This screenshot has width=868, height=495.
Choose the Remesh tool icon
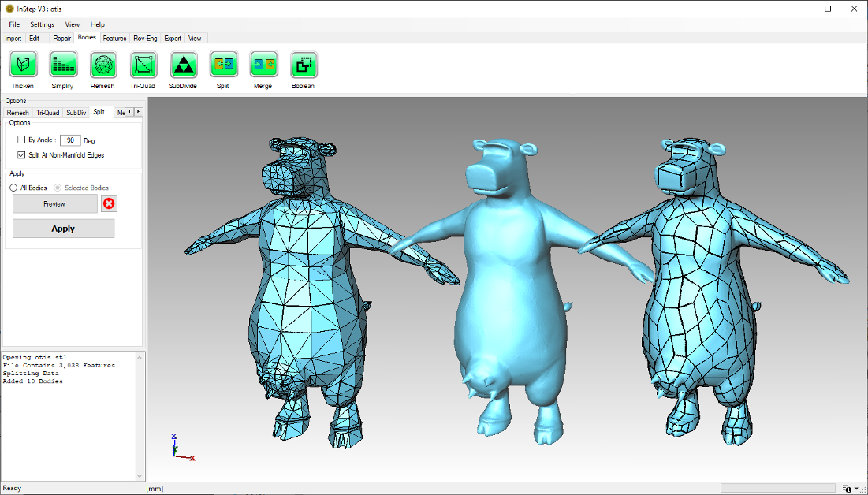point(103,65)
